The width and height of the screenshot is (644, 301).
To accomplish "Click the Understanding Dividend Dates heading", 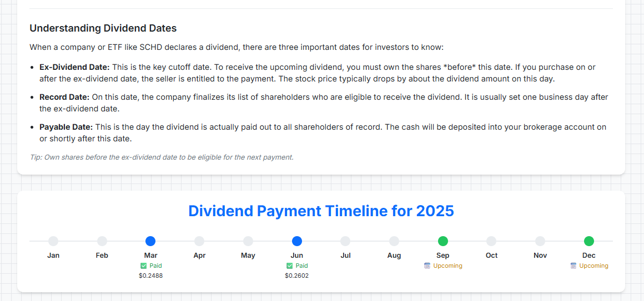I will (x=103, y=29).
